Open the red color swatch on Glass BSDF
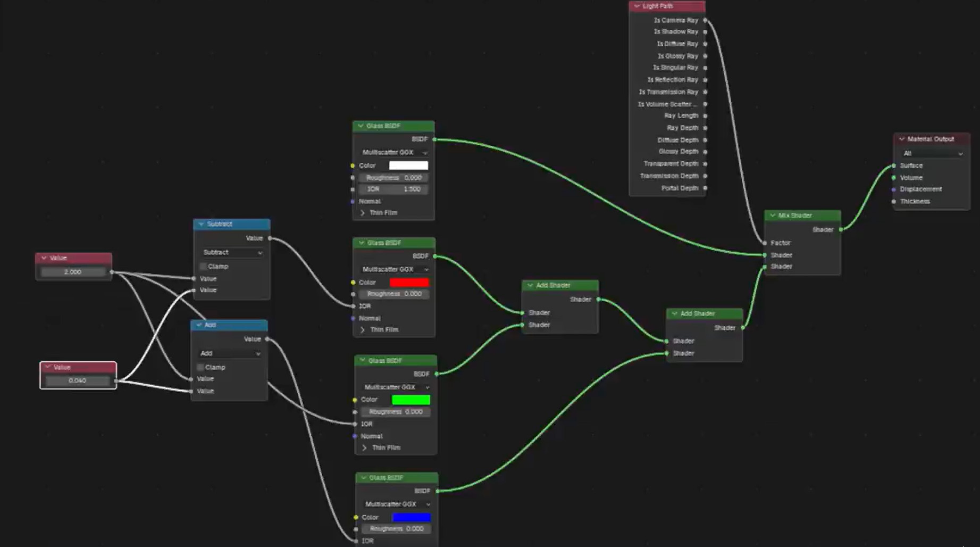The image size is (980, 547). coord(409,283)
